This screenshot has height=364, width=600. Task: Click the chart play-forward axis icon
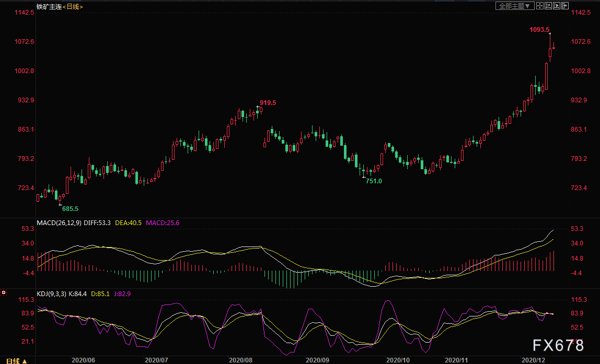(557, 6)
